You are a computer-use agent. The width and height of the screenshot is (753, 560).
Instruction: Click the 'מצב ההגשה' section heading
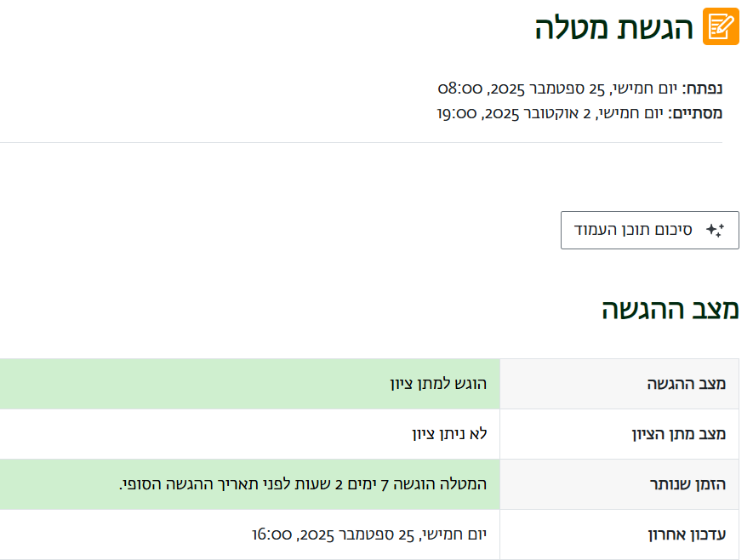[670, 309]
